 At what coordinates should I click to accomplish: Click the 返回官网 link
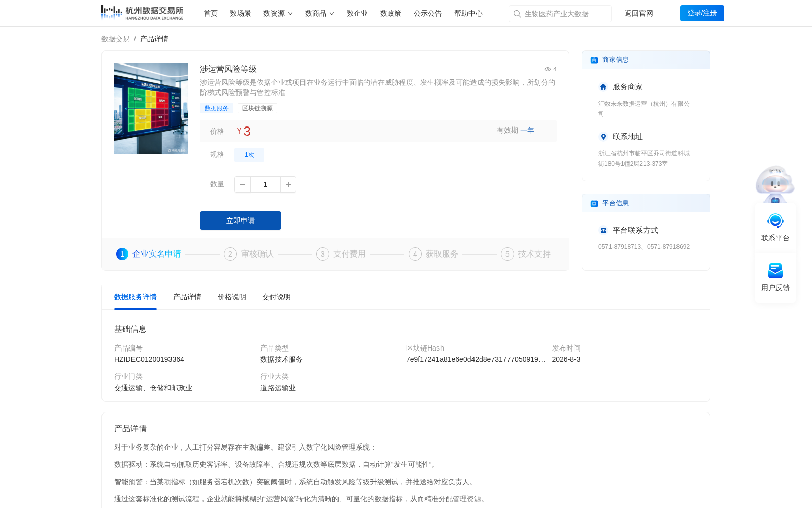tap(639, 14)
